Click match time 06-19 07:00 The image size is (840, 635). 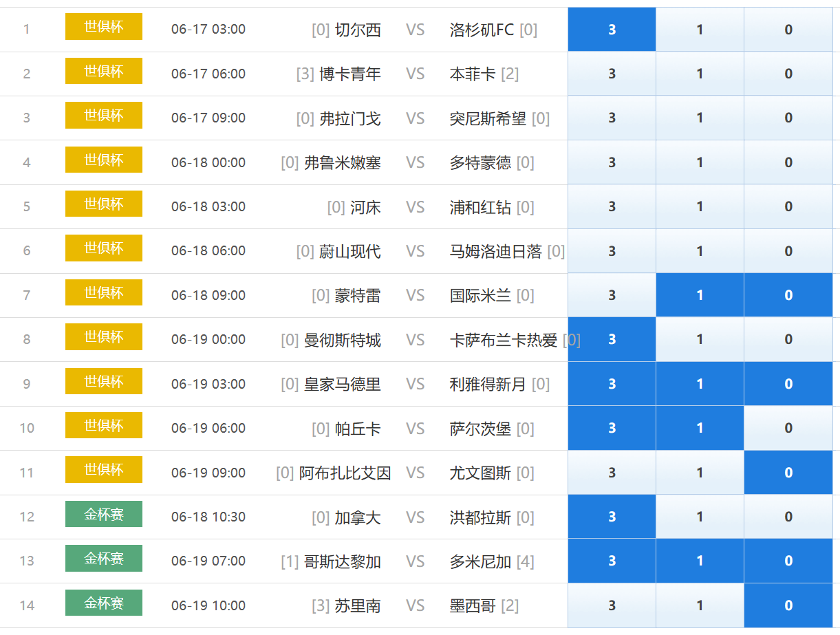tap(208, 561)
